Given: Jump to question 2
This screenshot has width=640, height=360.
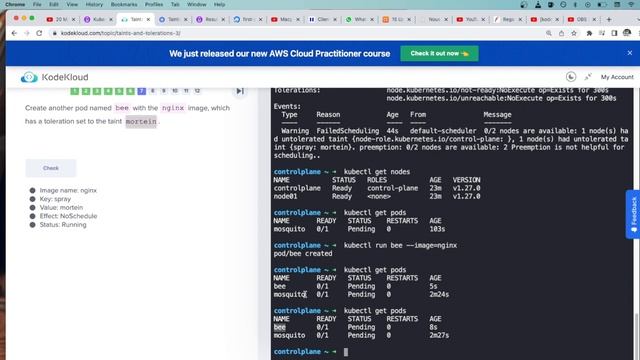Looking at the screenshot, I should pos(86,91).
